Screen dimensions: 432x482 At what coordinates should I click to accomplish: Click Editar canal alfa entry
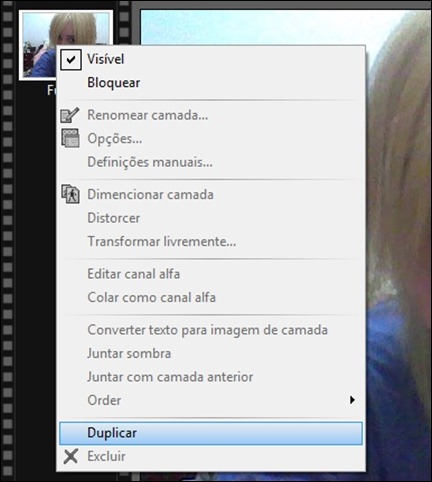tap(134, 274)
